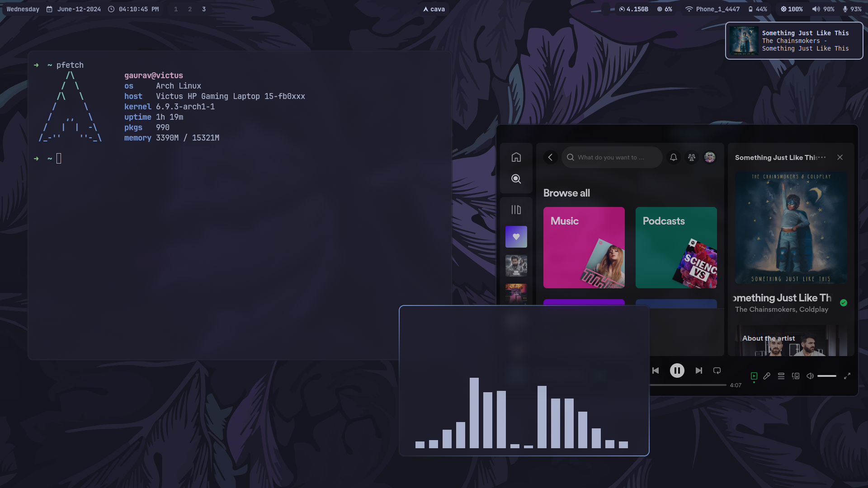
Task: Set the Spotify volume on its slider
Action: pyautogui.click(x=827, y=376)
